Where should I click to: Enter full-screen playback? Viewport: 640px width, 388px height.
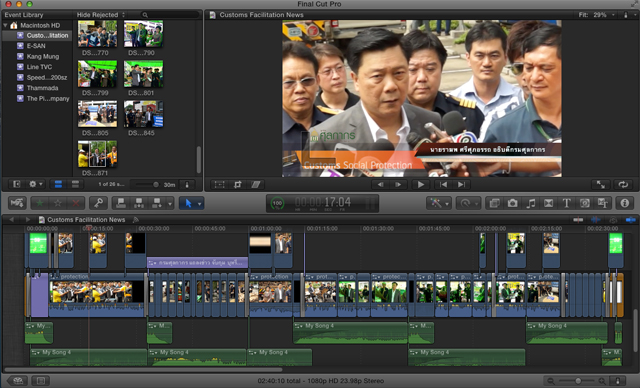601,185
